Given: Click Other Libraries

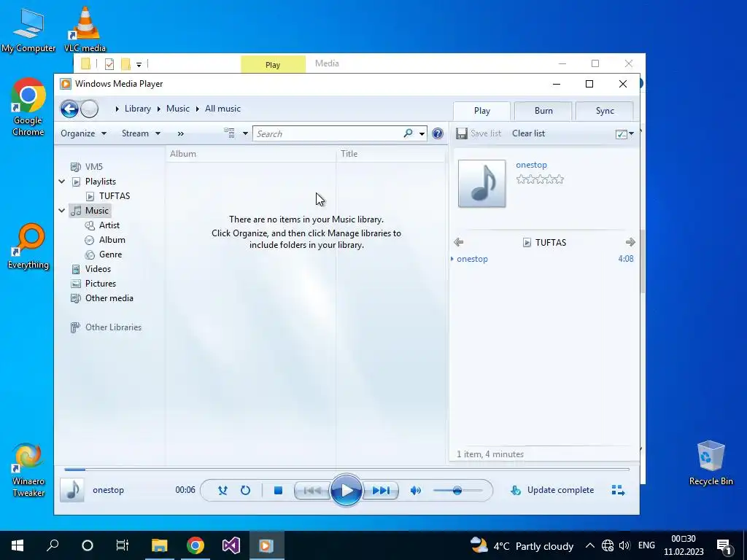Looking at the screenshot, I should pyautogui.click(x=113, y=327).
